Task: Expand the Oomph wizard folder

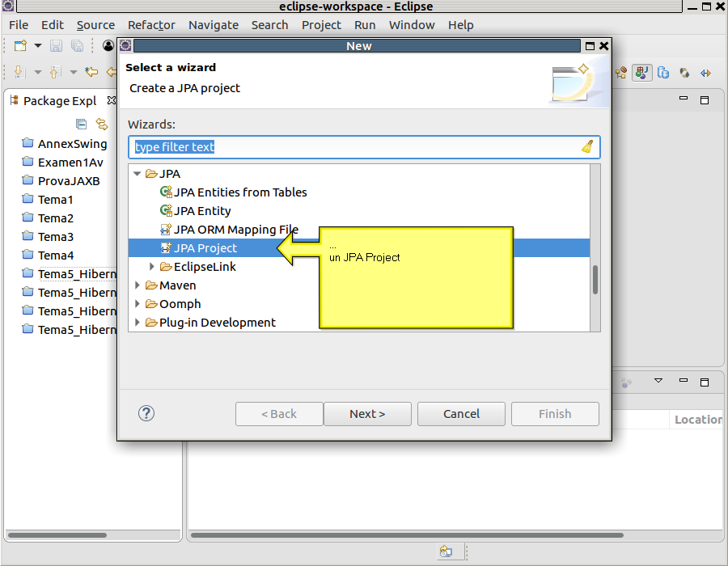Action: pos(137,303)
